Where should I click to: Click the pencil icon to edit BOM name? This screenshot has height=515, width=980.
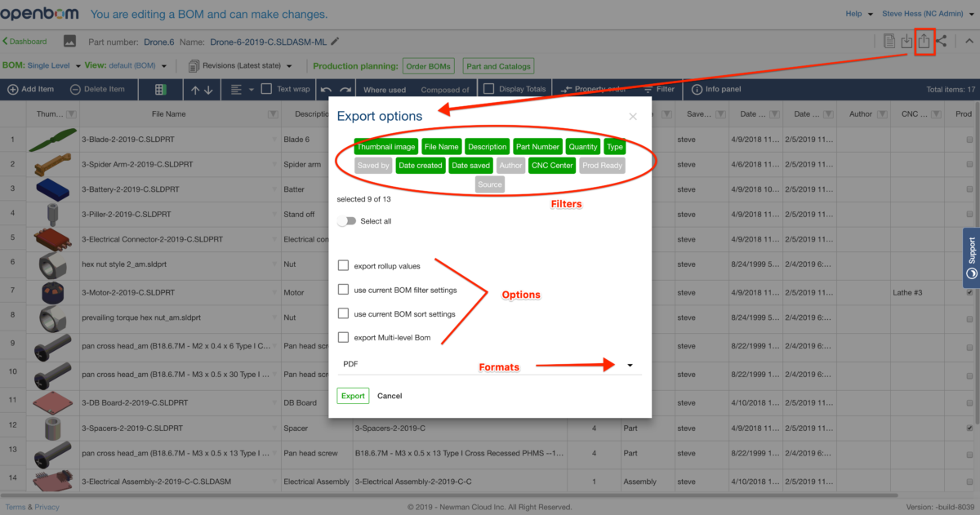point(335,41)
